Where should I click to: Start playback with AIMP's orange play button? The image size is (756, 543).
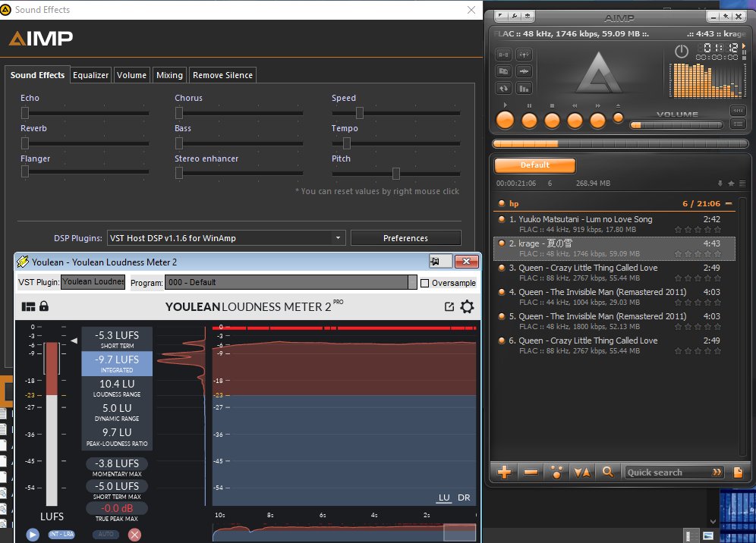[505, 120]
